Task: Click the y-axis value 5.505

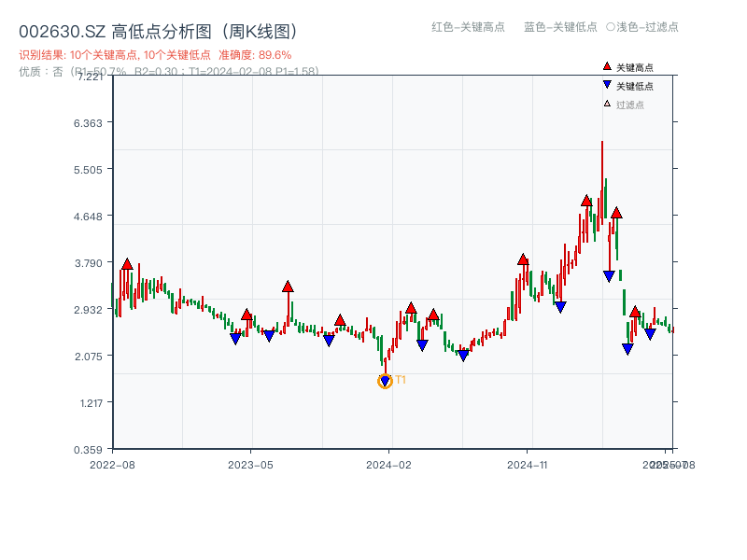Action: pos(88,170)
